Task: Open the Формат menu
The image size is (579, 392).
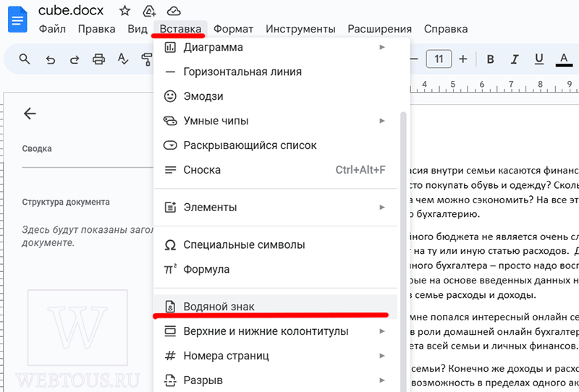Action: tap(233, 29)
